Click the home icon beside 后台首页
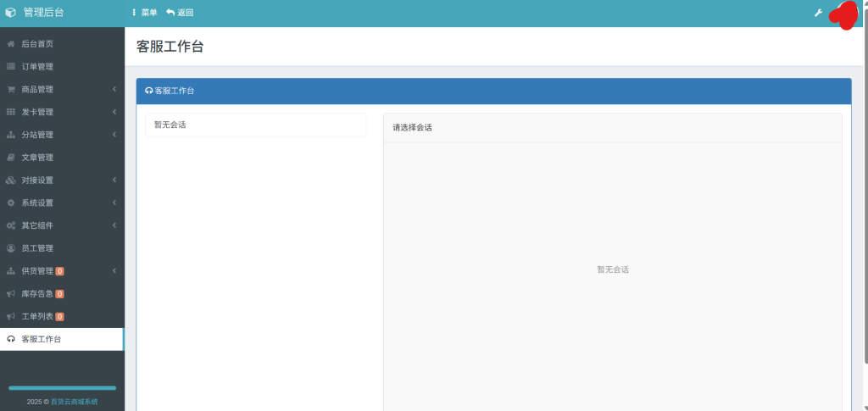The width and height of the screenshot is (868, 411). tap(11, 43)
